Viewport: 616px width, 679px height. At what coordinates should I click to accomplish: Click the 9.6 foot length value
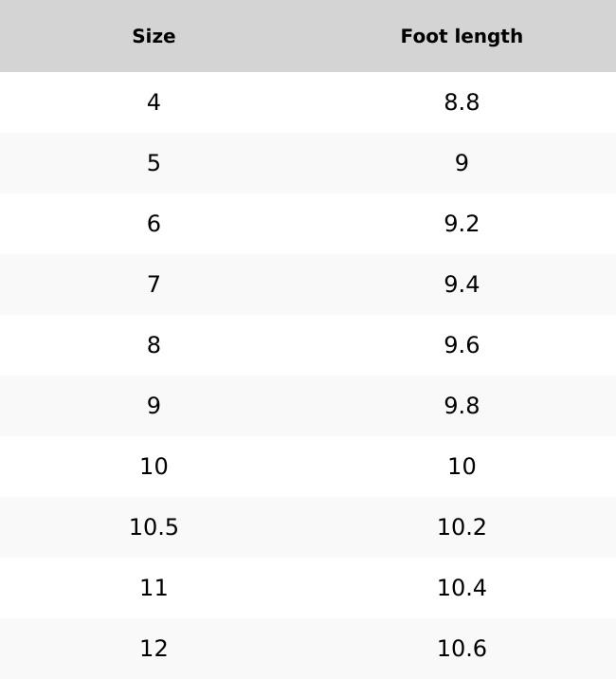click(x=462, y=345)
